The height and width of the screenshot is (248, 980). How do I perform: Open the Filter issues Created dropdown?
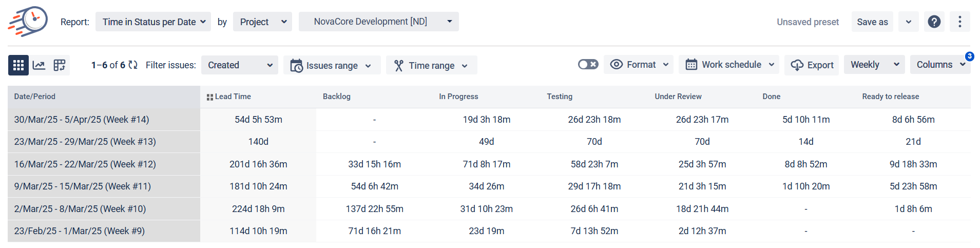239,65
